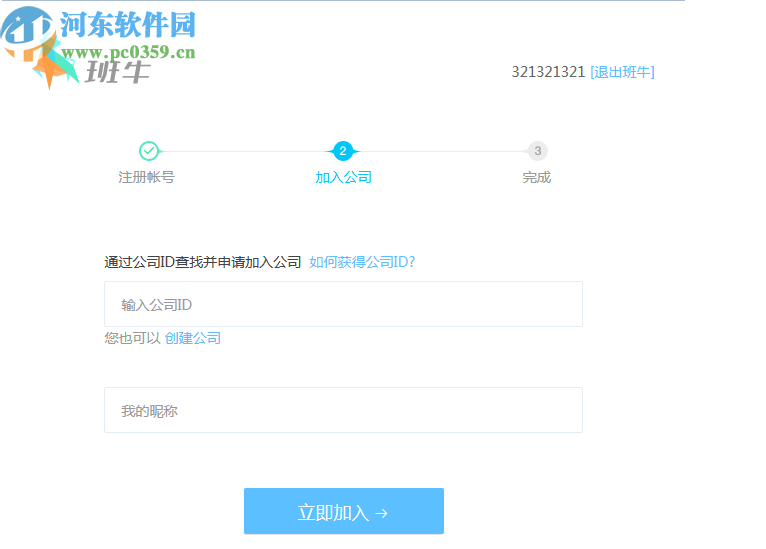Click the blue step 2 circle
This screenshot has width=766, height=549.
(x=343, y=151)
